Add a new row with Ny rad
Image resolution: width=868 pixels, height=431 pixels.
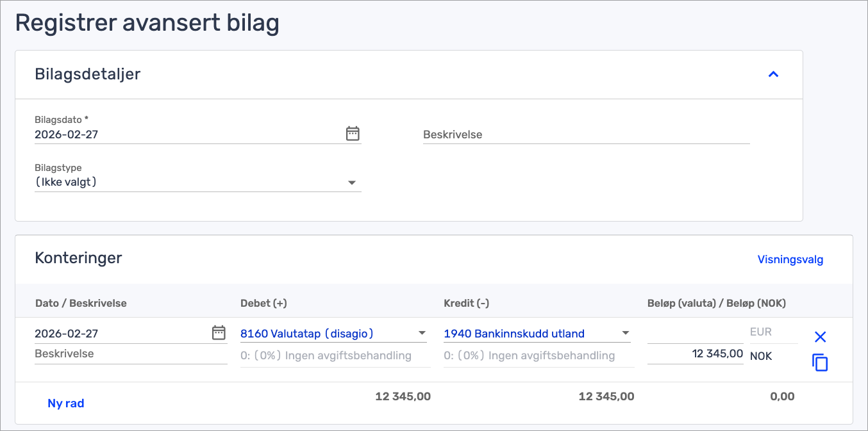click(x=66, y=403)
